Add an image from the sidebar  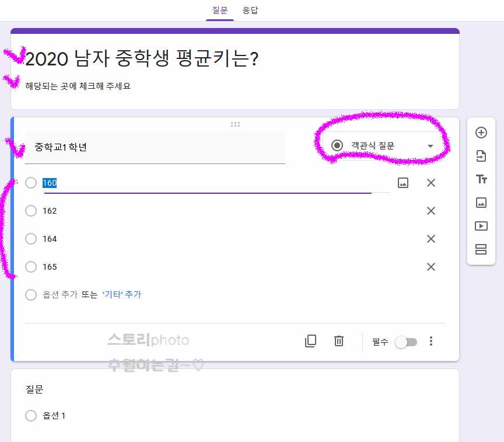coord(481,203)
